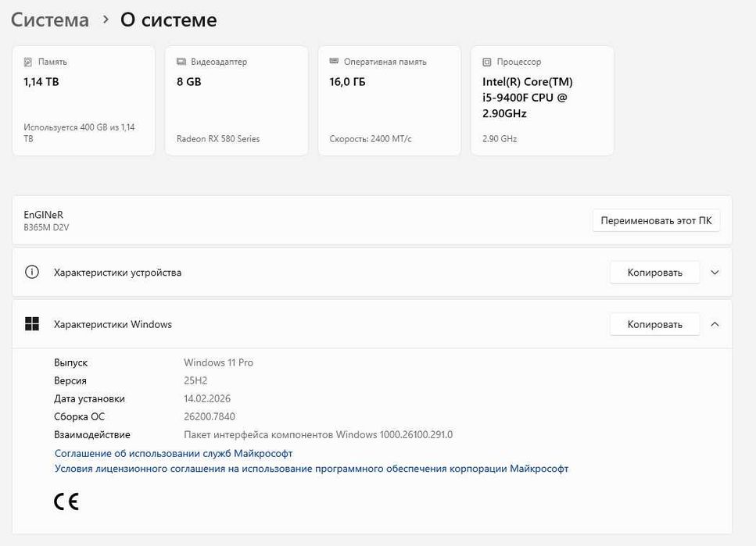Screen dimensions: 756x546
Task: Click the О системе page title
Action: coord(169,20)
